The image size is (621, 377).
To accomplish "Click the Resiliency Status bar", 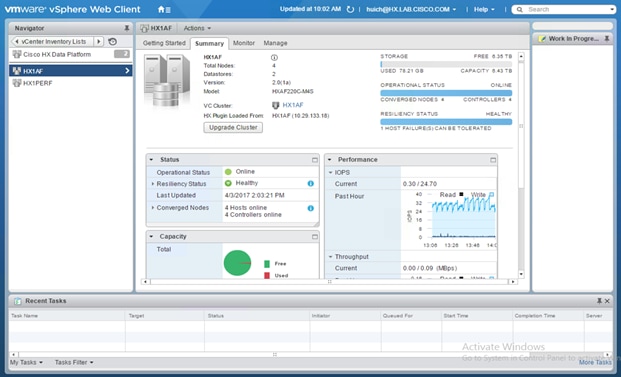I will (x=446, y=122).
